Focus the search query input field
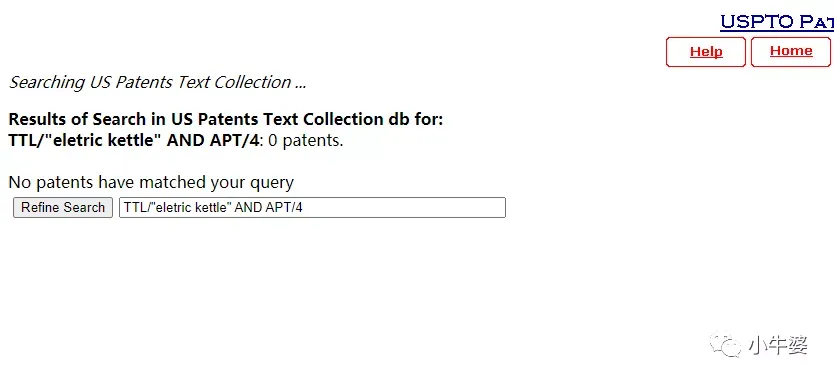 pyautogui.click(x=312, y=208)
